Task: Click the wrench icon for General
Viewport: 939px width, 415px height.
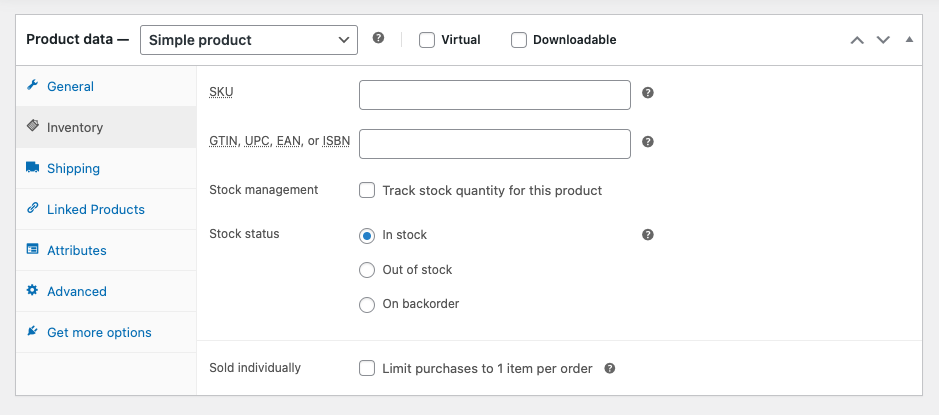Action: point(32,86)
